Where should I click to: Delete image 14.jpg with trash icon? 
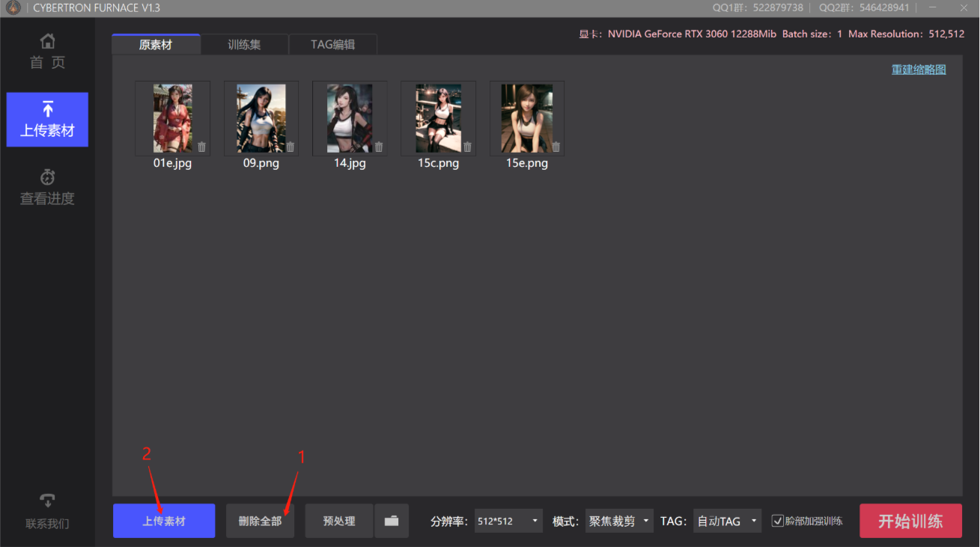379,147
